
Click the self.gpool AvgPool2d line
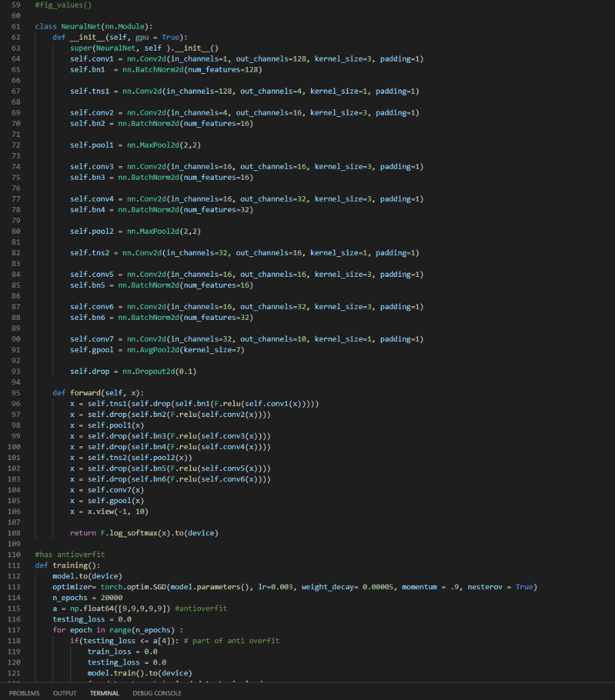(157, 350)
